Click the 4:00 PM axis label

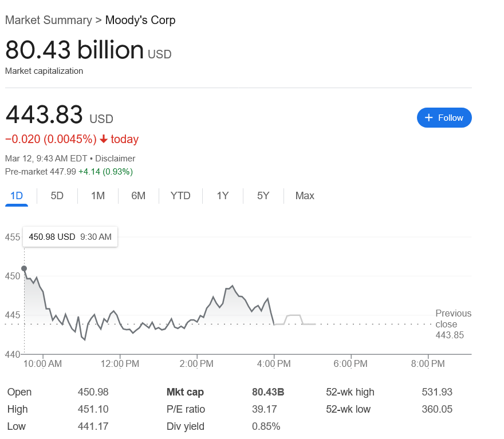point(274,363)
